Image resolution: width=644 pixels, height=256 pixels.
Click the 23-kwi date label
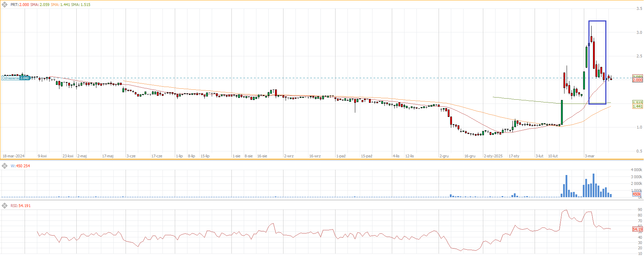tap(68, 156)
